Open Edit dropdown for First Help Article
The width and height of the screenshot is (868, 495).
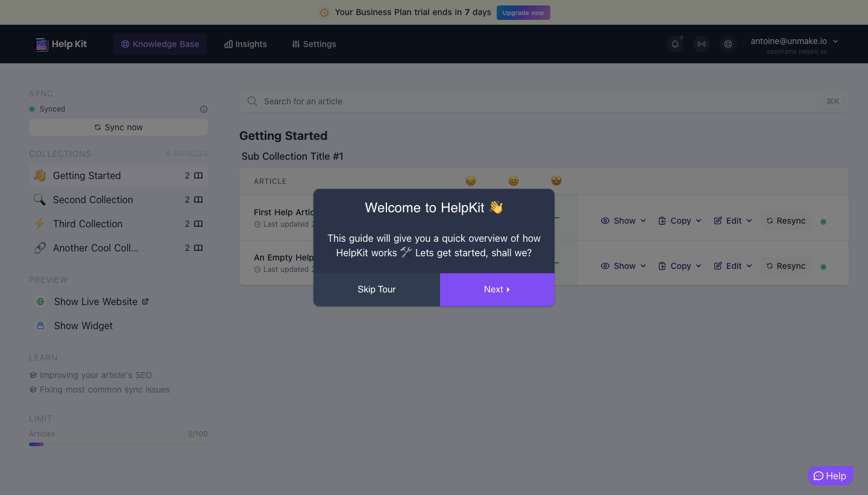tap(733, 221)
